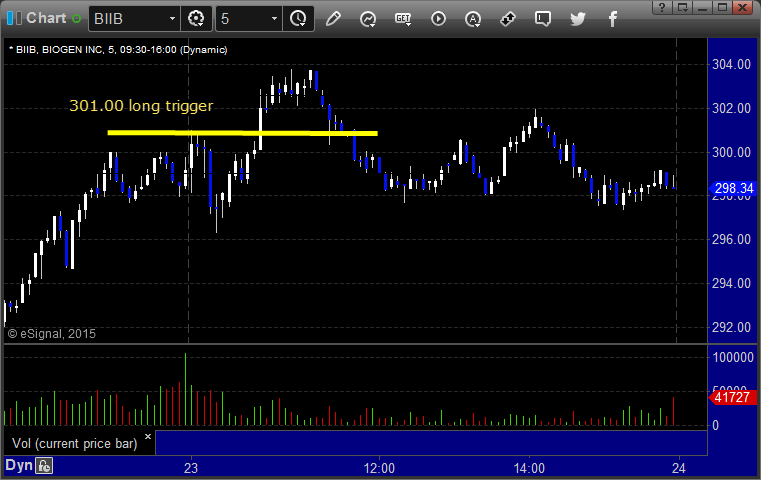Click the 14:00 time axis label
The image size is (761, 480).
[529, 468]
